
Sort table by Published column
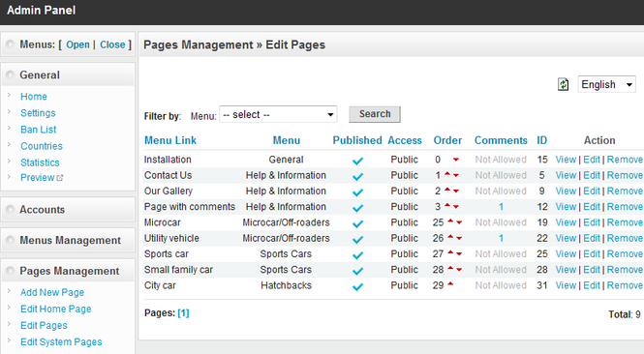[357, 140]
